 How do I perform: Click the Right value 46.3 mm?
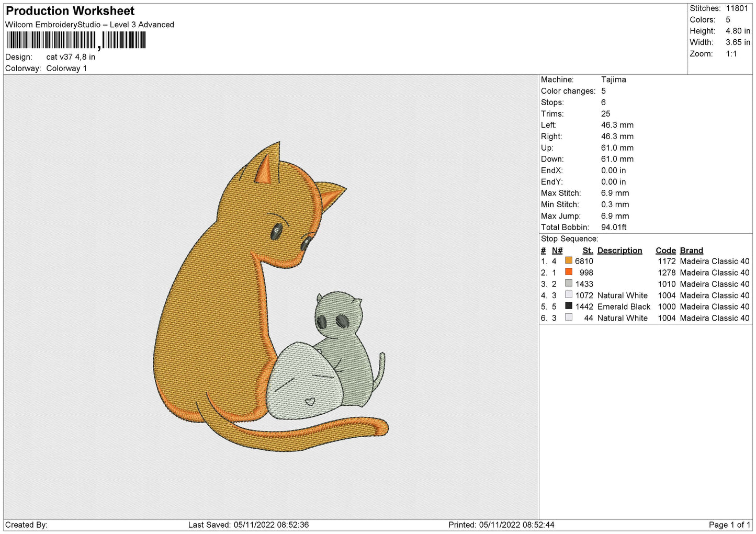point(617,137)
